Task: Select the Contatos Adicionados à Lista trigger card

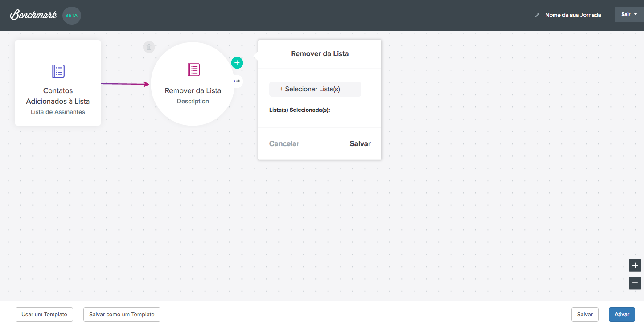Action: tap(58, 83)
